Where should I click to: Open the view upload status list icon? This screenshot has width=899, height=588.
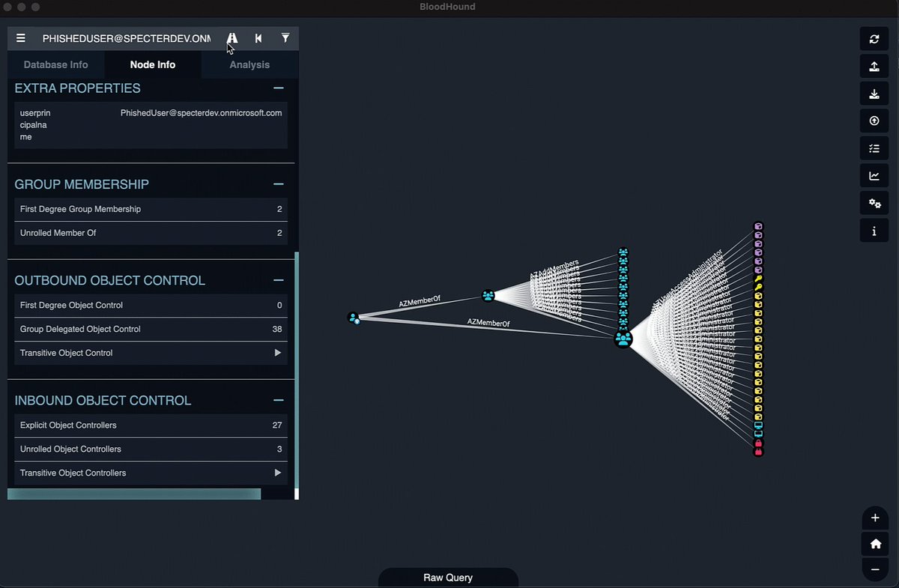click(874, 148)
